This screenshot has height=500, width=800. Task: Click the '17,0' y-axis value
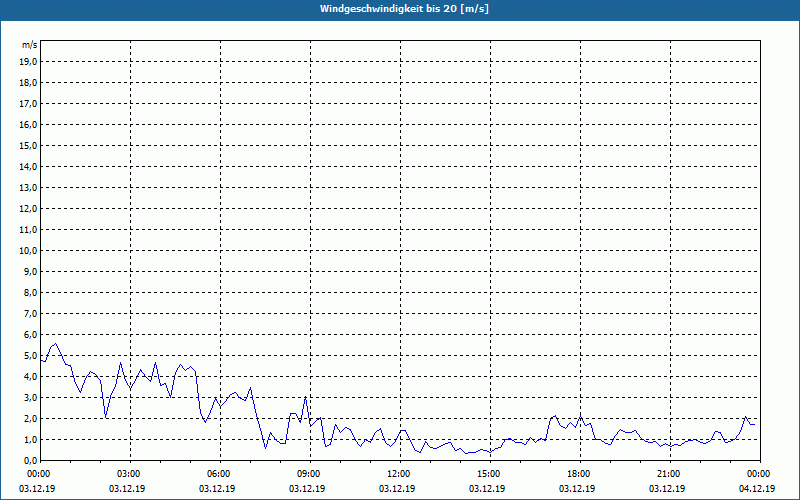click(x=29, y=104)
